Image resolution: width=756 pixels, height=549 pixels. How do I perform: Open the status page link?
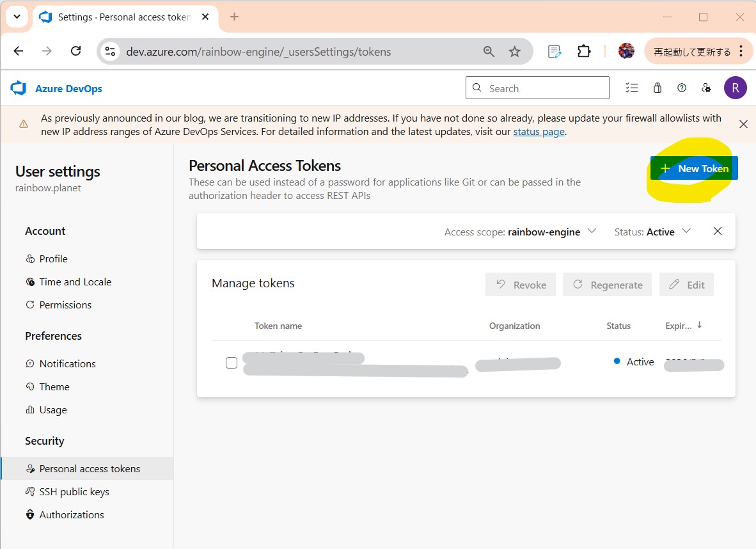(x=539, y=132)
